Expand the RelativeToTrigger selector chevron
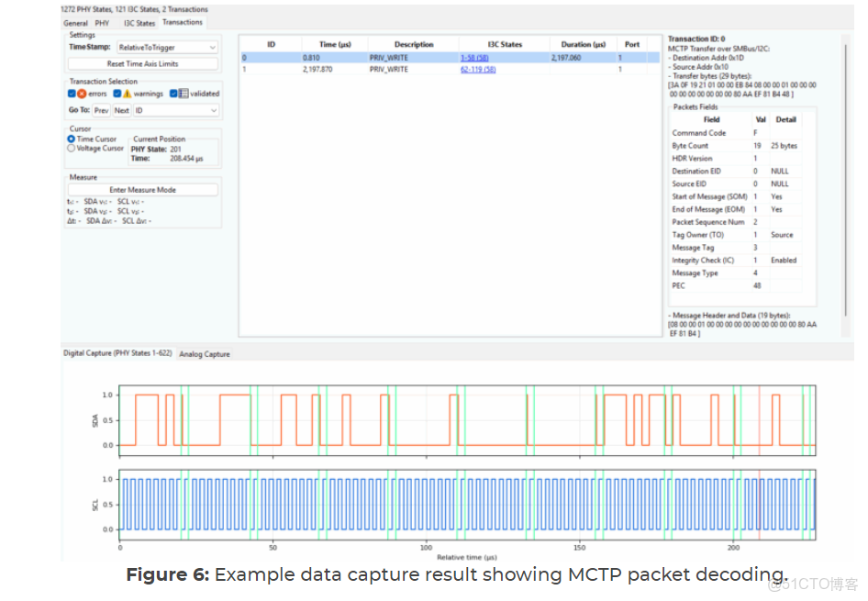Image resolution: width=868 pixels, height=601 pixels. [x=212, y=47]
